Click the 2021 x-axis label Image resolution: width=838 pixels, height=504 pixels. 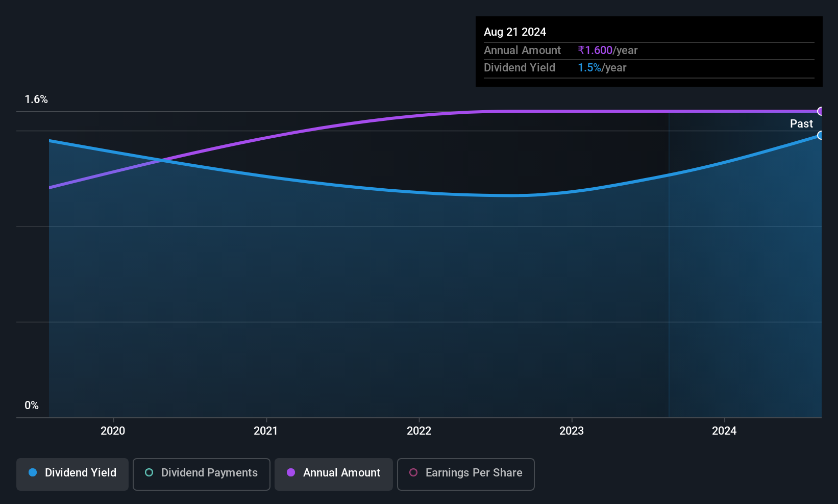point(266,431)
